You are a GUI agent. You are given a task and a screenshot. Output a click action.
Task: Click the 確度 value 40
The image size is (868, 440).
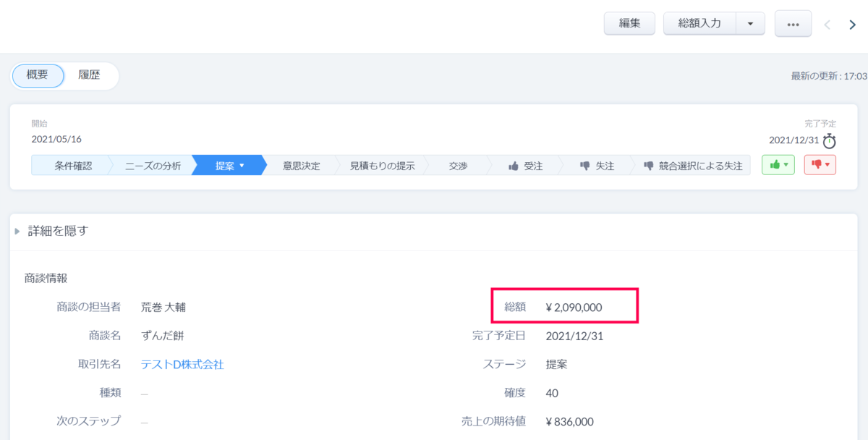click(552, 393)
